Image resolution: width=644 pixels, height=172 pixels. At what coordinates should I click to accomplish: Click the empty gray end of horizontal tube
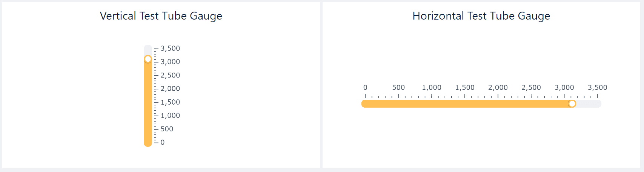[589, 104]
